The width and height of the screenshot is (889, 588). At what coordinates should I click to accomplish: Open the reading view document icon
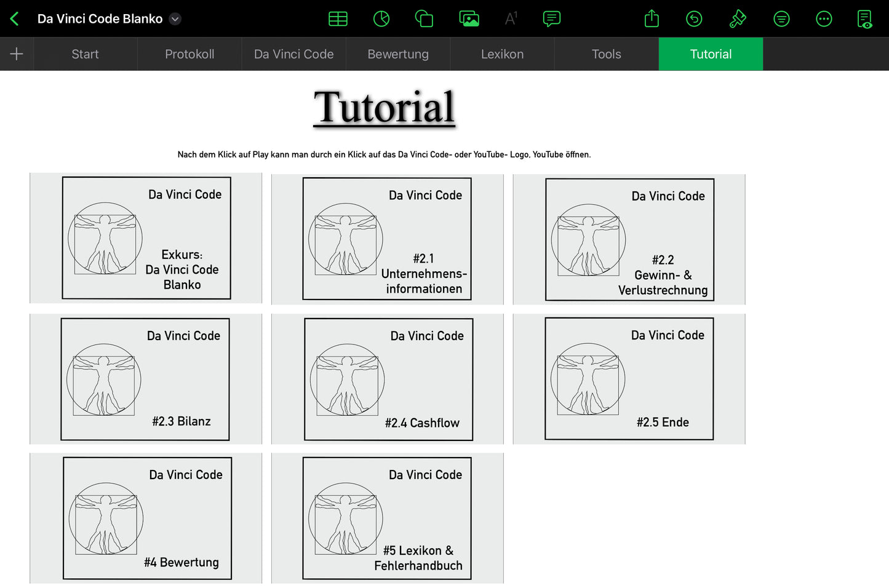[865, 19]
